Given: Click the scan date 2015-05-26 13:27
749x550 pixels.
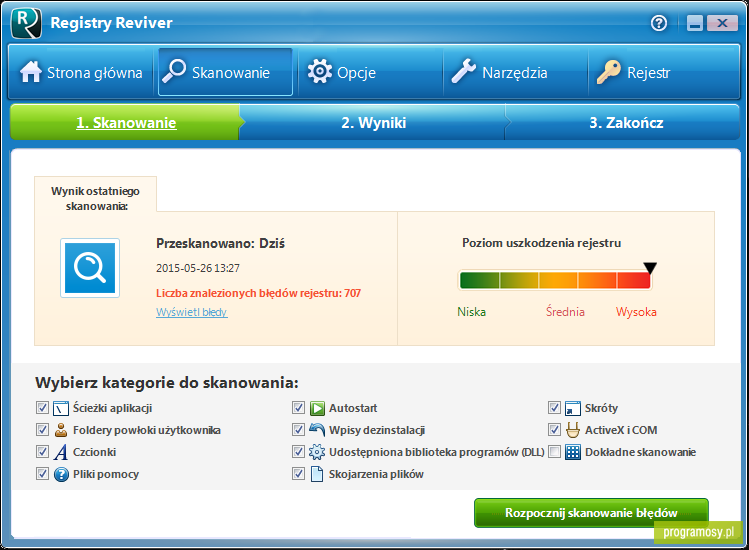Looking at the screenshot, I should coord(198,268).
